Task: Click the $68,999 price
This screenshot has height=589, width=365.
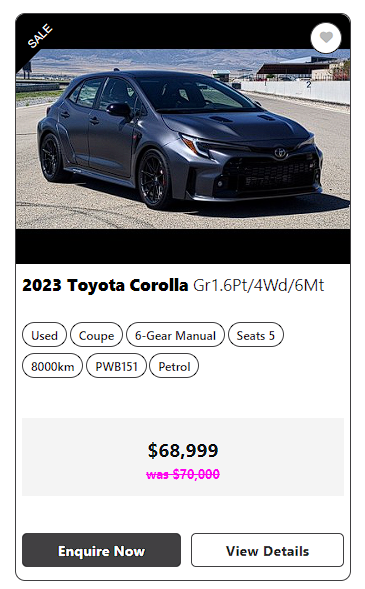Action: click(183, 450)
